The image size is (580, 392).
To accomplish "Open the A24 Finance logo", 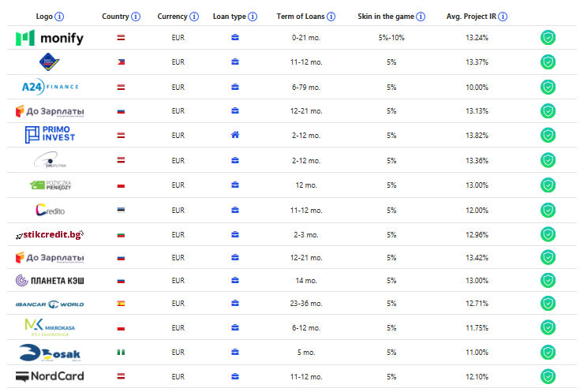I will (49, 87).
